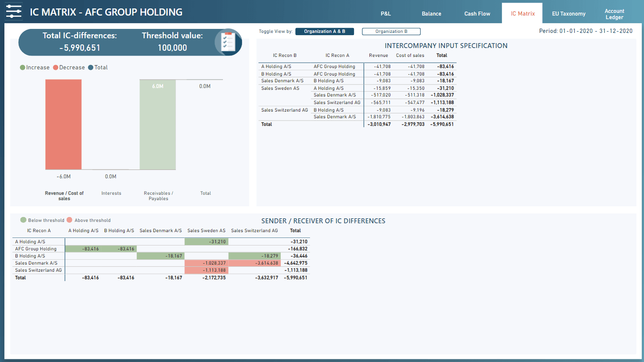Go to the Cash Flow tab
Screen dimensions: 644x362
477,14
